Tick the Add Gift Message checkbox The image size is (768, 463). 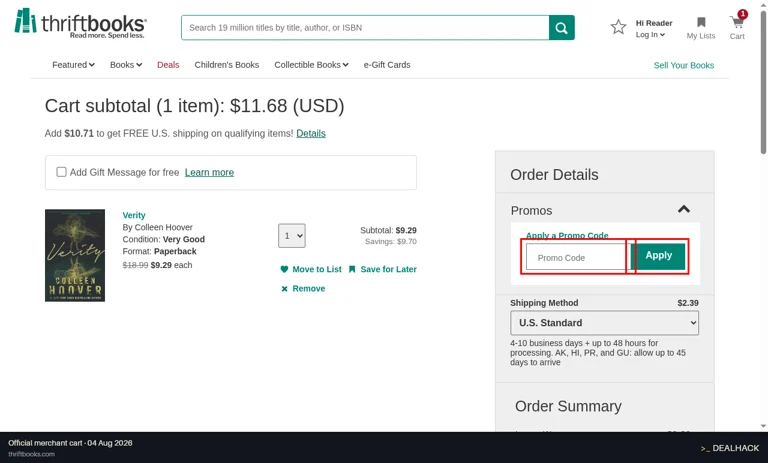61,172
